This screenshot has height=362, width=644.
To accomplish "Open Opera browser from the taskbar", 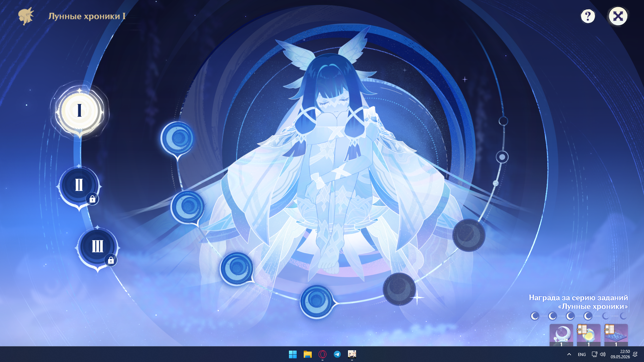I will pyautogui.click(x=323, y=354).
